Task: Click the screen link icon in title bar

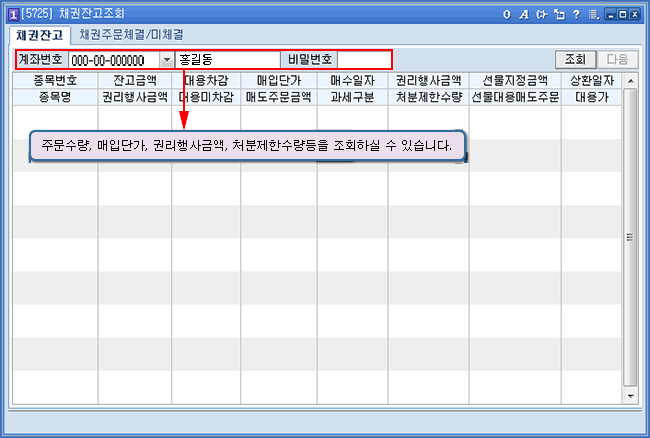Action: (540, 15)
